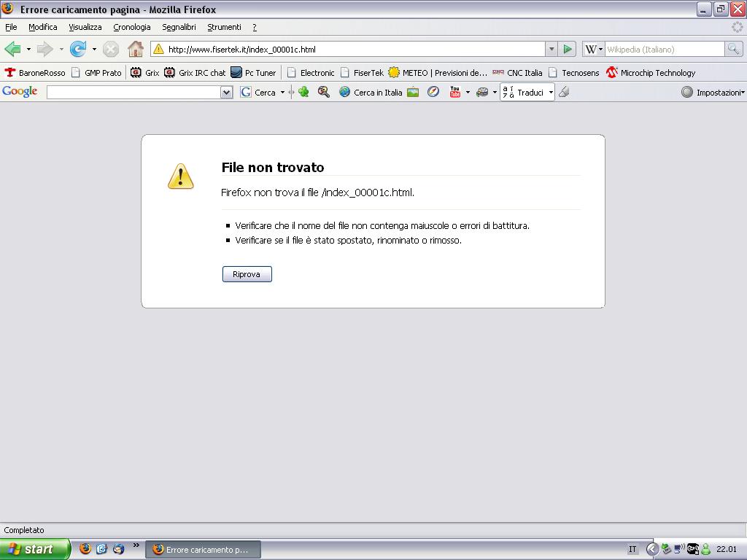
Task: Click the search magnifier icon
Action: (733, 49)
